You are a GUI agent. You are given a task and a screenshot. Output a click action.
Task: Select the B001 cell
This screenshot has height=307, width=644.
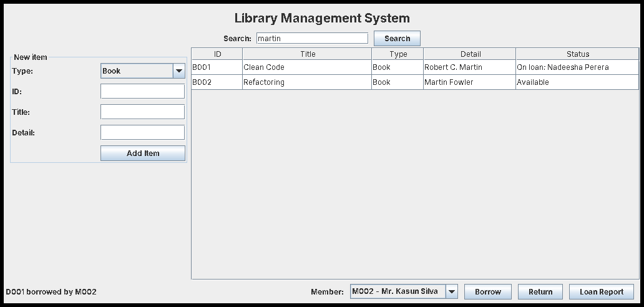tap(217, 67)
